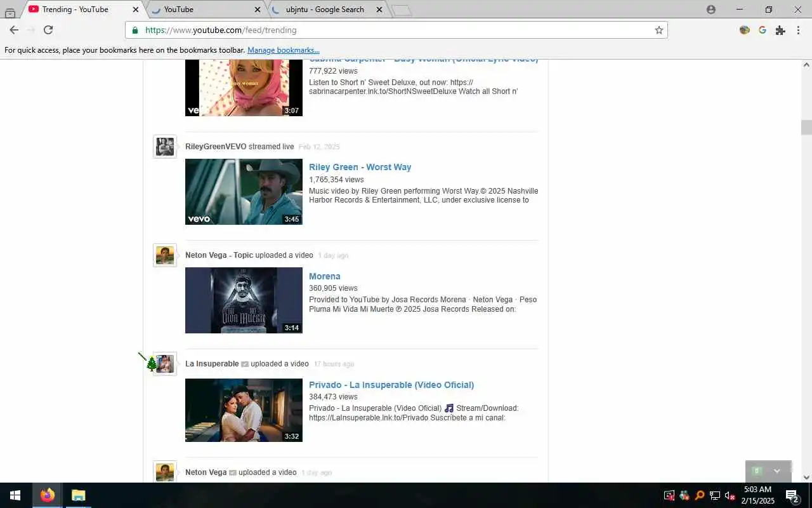Click the Feb 12, 2025 timestamp
Viewport: 812px width, 508px height.
(319, 147)
